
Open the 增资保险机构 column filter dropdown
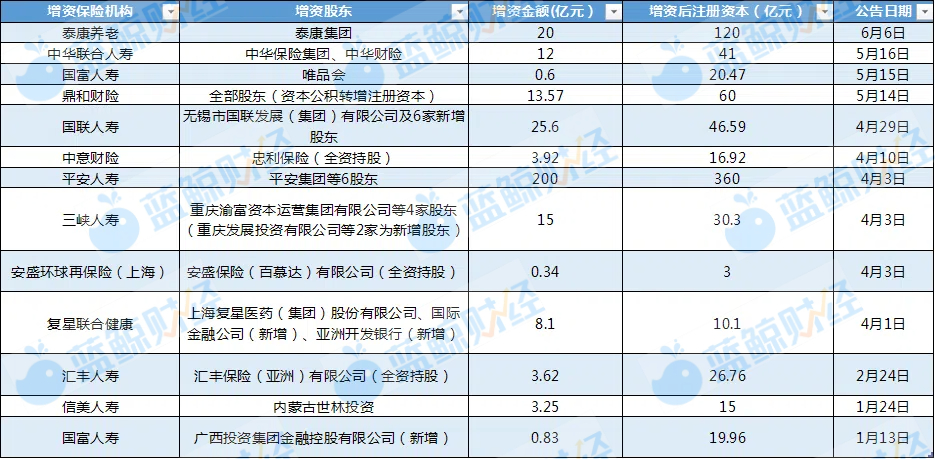click(170, 11)
